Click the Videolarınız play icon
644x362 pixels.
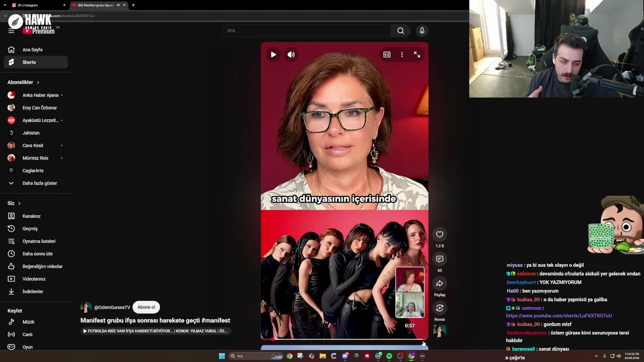(x=11, y=279)
